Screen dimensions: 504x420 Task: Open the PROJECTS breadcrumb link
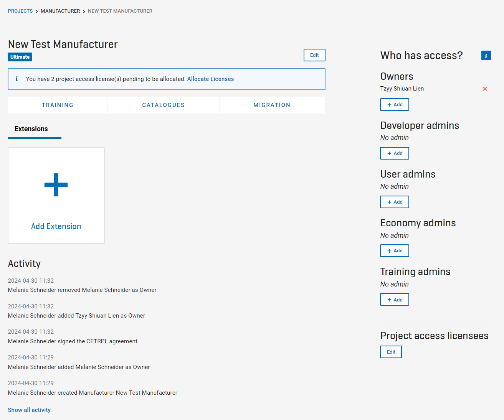[x=20, y=11]
